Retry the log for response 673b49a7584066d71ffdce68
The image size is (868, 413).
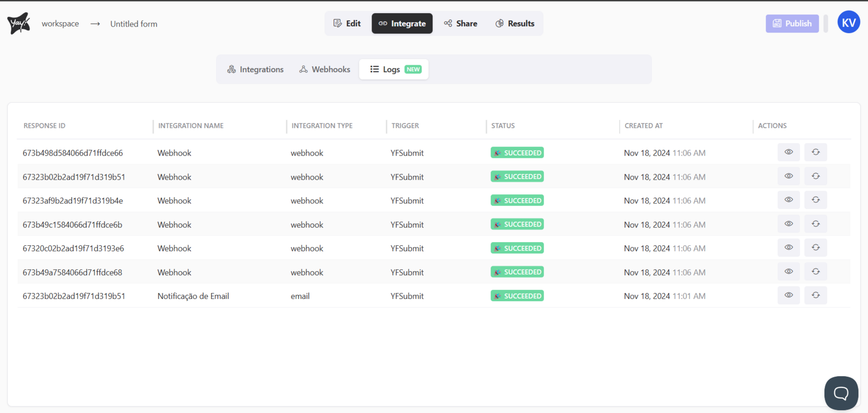[815, 272]
